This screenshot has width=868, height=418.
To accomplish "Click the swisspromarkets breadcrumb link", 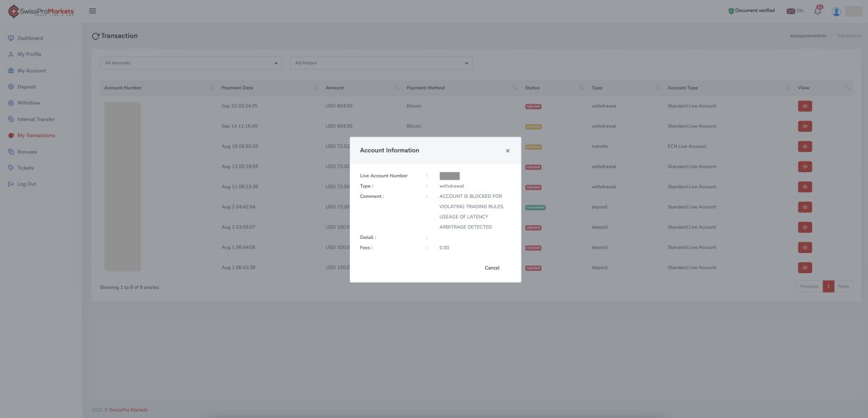I will click(x=808, y=36).
